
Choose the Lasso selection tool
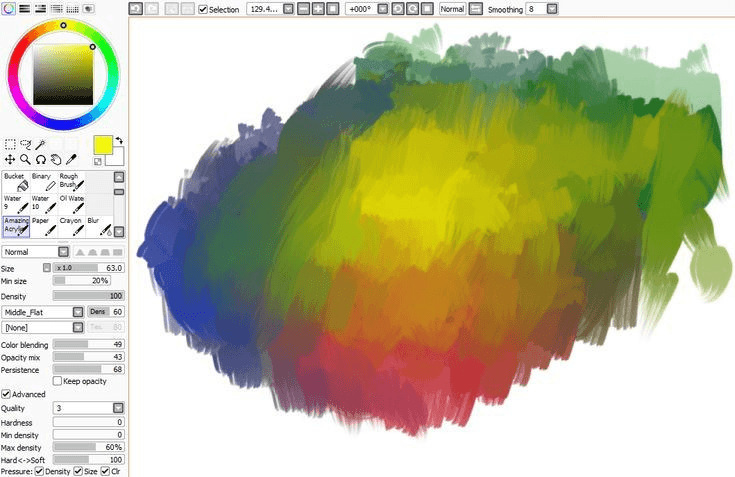(26, 145)
